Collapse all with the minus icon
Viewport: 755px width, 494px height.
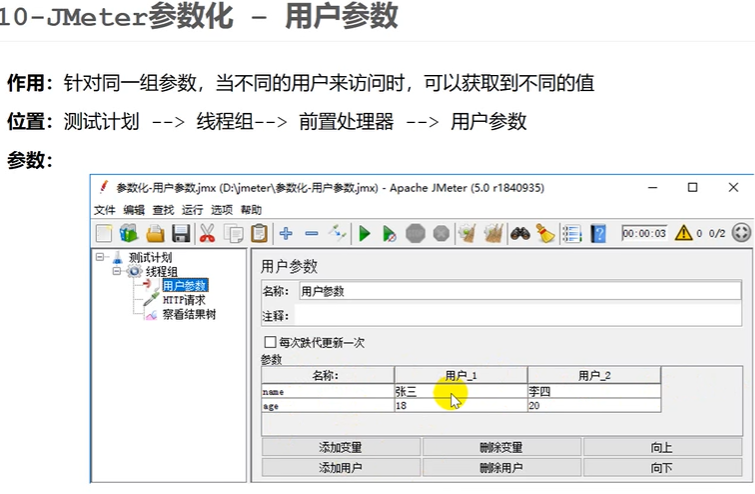(x=312, y=234)
